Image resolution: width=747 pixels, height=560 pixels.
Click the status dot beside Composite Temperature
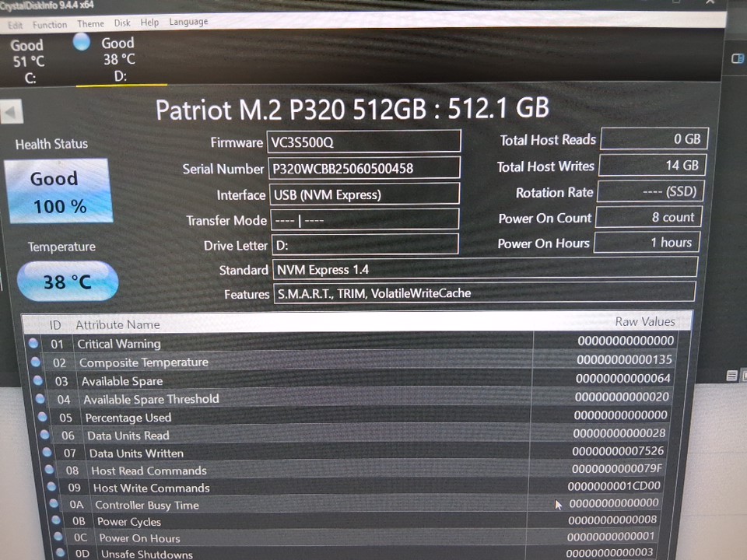(36, 362)
